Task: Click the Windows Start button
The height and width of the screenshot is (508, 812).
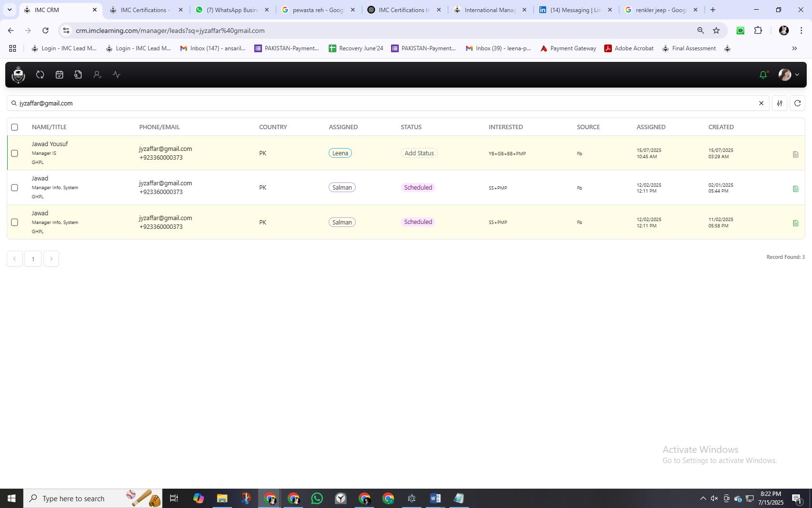Action: coord(12,498)
